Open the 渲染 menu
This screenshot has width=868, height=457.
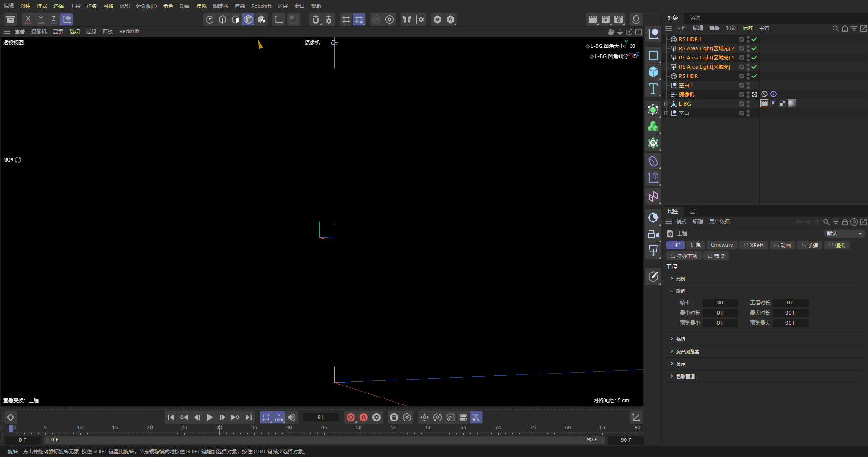240,6
